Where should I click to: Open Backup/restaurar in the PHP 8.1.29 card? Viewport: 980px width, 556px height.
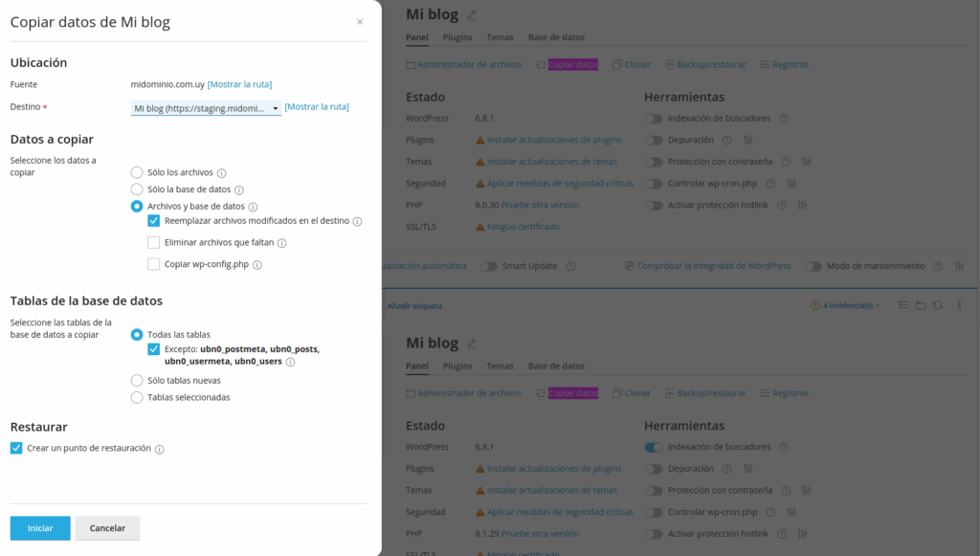point(705,393)
